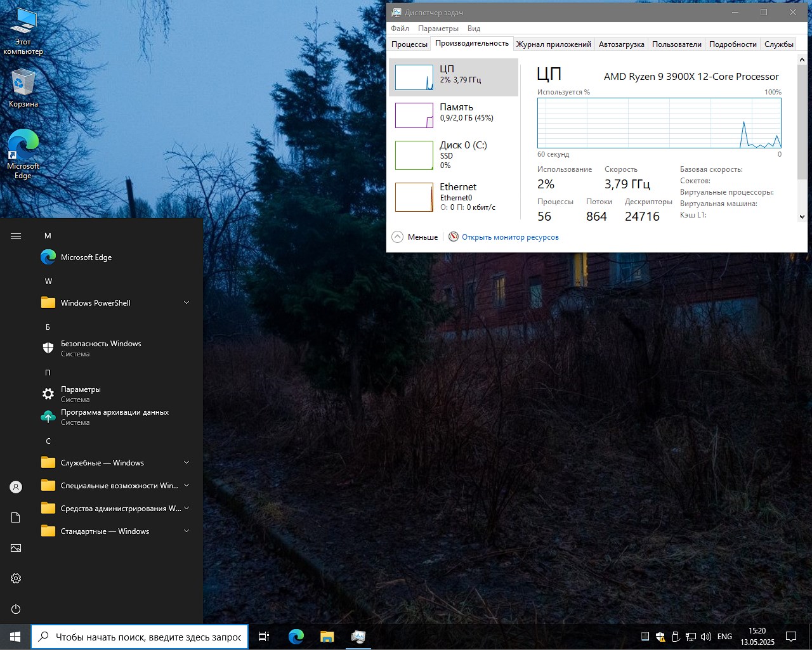Switch the ENG input language indicator

click(724, 637)
